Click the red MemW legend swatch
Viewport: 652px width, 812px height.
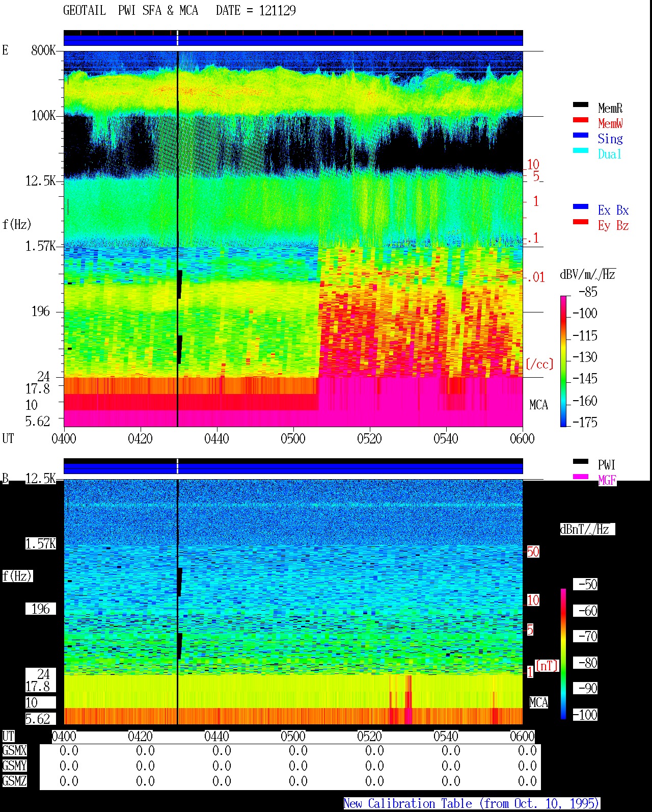(581, 120)
